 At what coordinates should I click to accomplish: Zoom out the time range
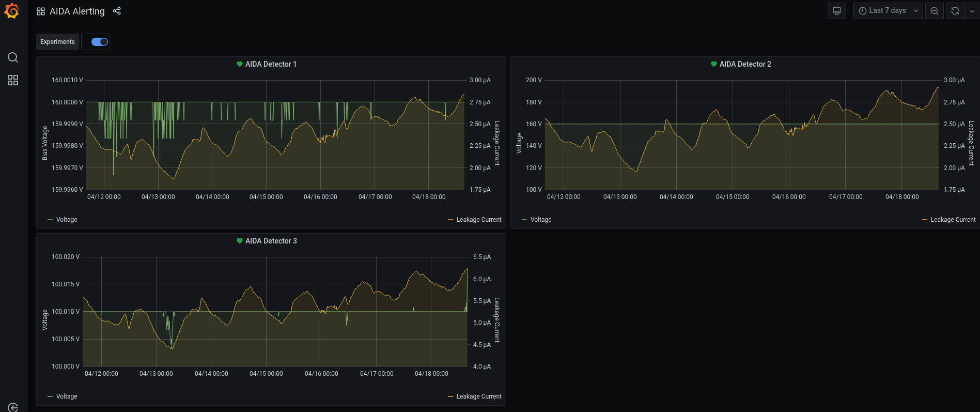tap(934, 11)
